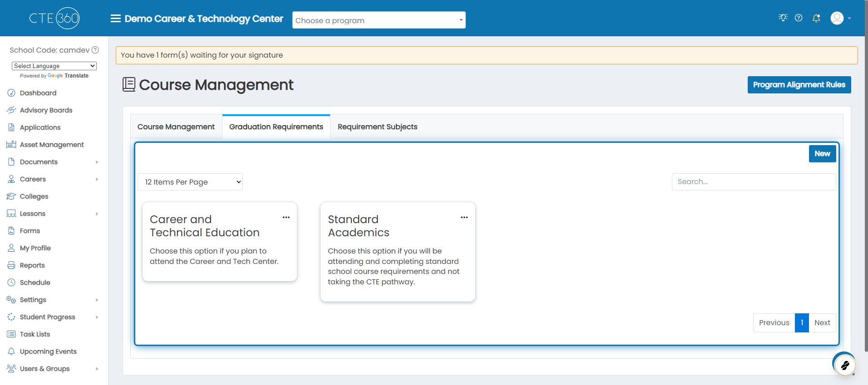Click the Lessons sidebar icon
This screenshot has width=868, height=385.
pyautogui.click(x=11, y=214)
